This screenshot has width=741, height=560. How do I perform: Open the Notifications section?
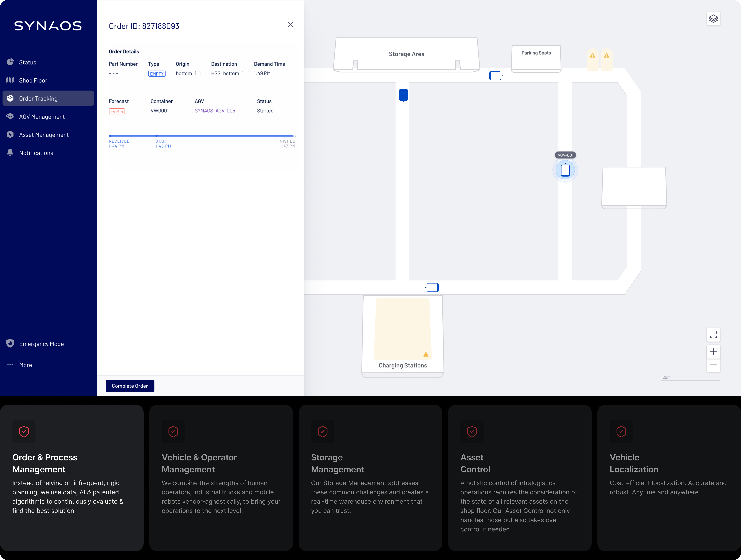(36, 152)
